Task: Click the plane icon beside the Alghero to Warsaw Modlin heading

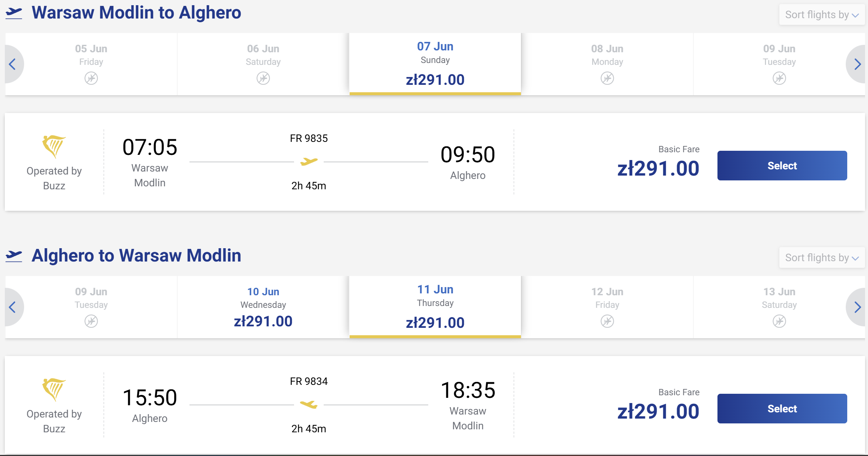Action: coord(14,256)
